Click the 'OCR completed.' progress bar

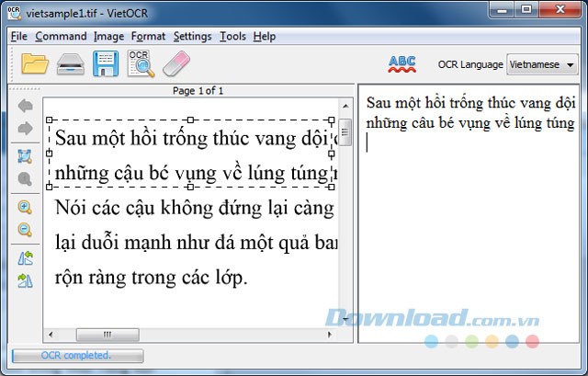pyautogui.click(x=77, y=356)
